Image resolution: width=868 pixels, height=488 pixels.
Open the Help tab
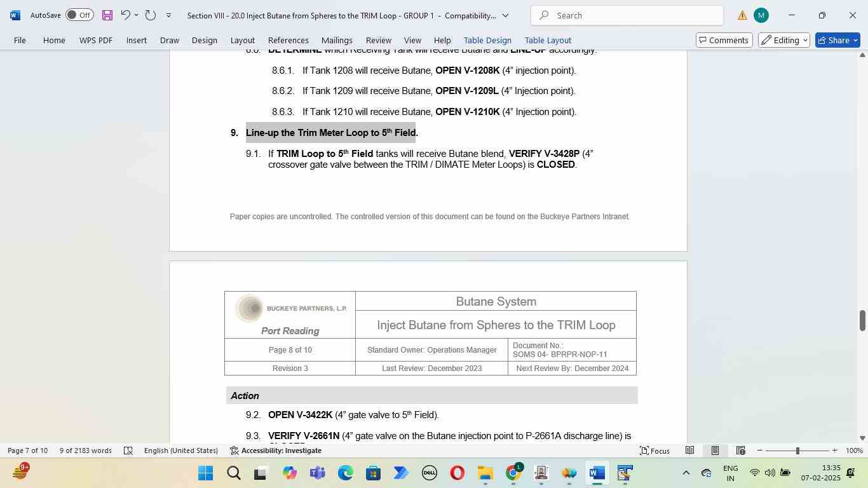pyautogui.click(x=442, y=40)
